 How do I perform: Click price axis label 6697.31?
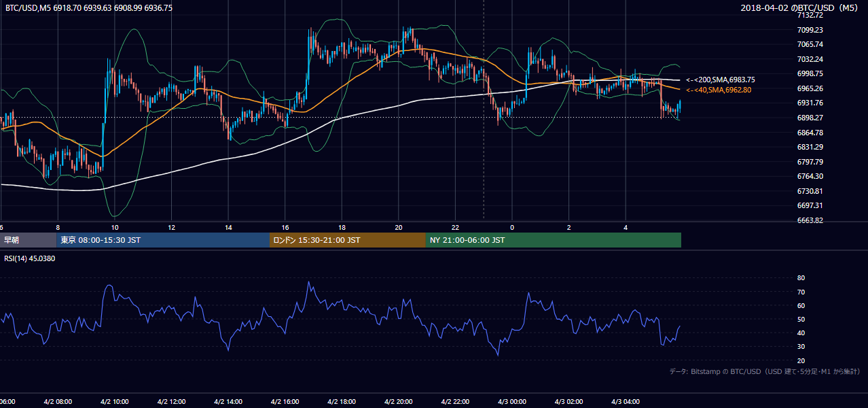(x=810, y=205)
